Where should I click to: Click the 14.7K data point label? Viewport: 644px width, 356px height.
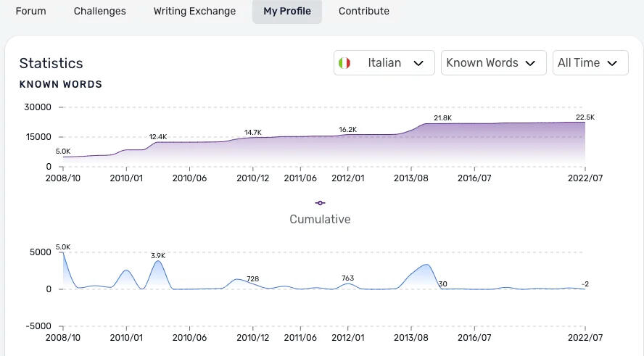[x=252, y=133]
